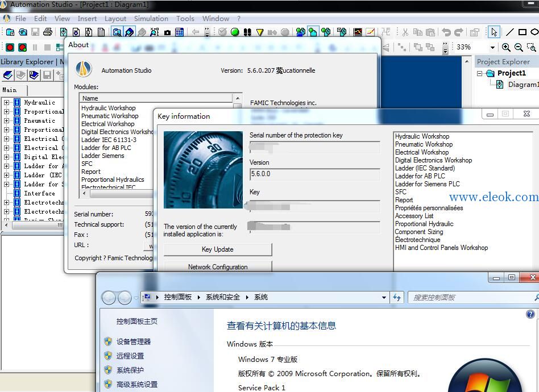
Task: Click the yellow triangle simulation icon
Action: [260, 32]
